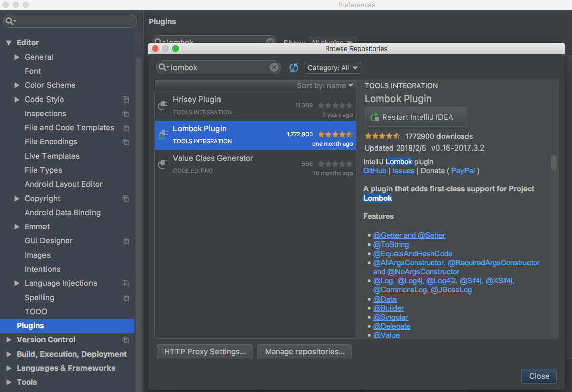The width and height of the screenshot is (572, 392).
Task: Open the @Getter and @Setter link
Action: coord(409,235)
